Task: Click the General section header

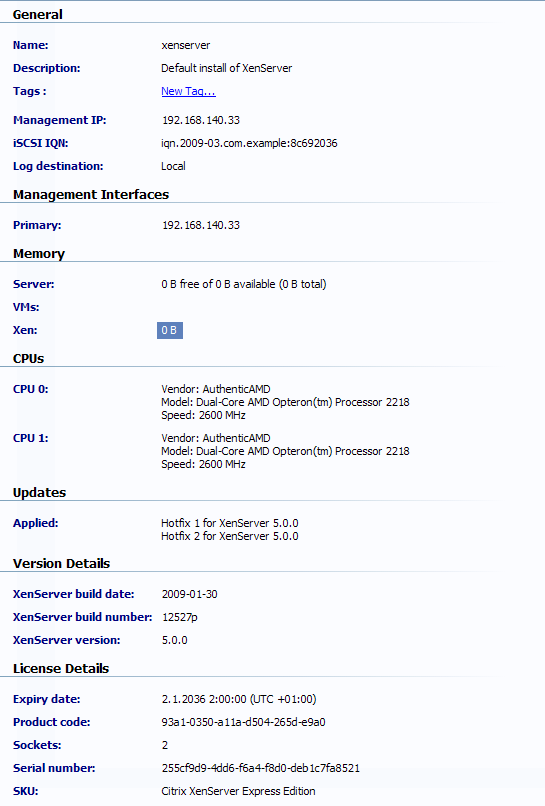Action: pyautogui.click(x=38, y=14)
